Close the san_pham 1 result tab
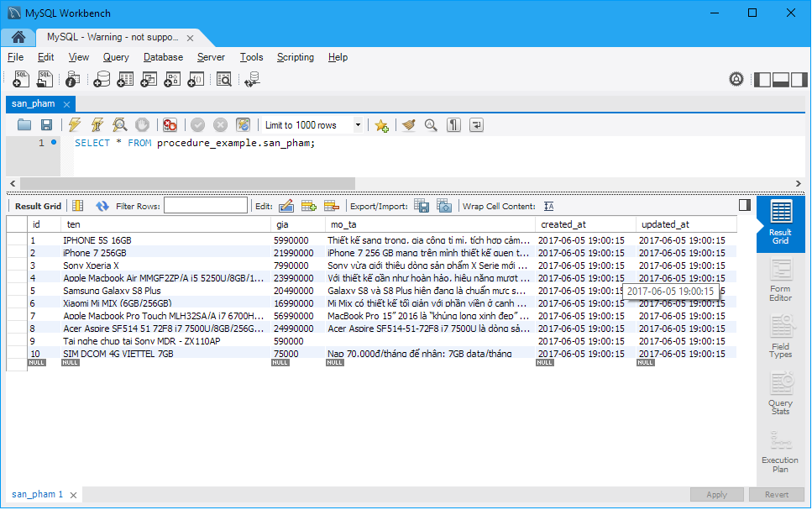The height and width of the screenshot is (510, 812). [74, 495]
